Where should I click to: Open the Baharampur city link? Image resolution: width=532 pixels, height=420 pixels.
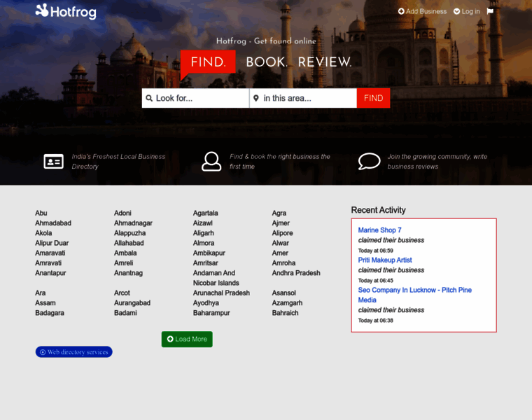211,313
